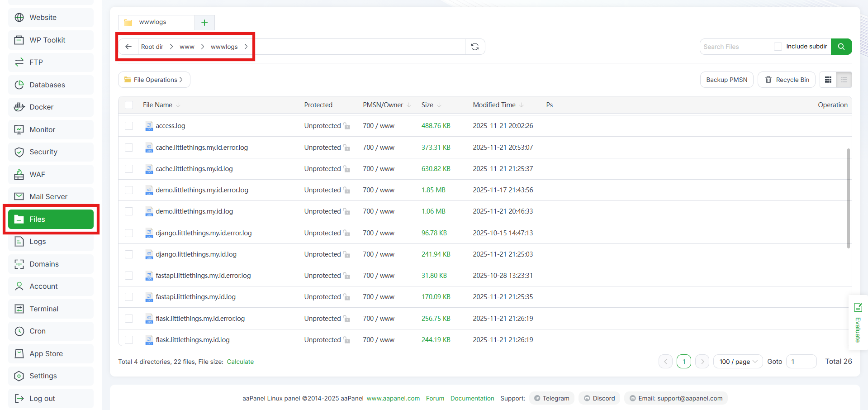This screenshot has height=410, width=868.
Task: Check the box for cache.littlethings.my.id.error.log
Action: pos(129,148)
